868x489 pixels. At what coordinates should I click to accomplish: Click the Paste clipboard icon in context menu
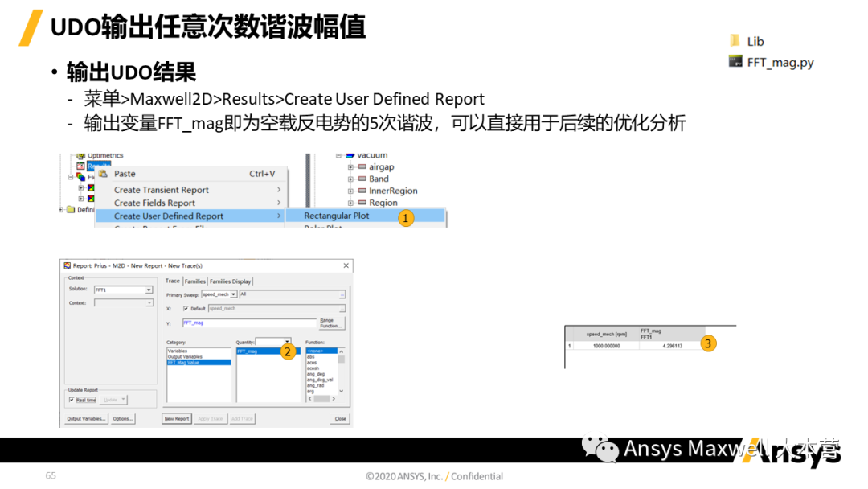tap(103, 174)
